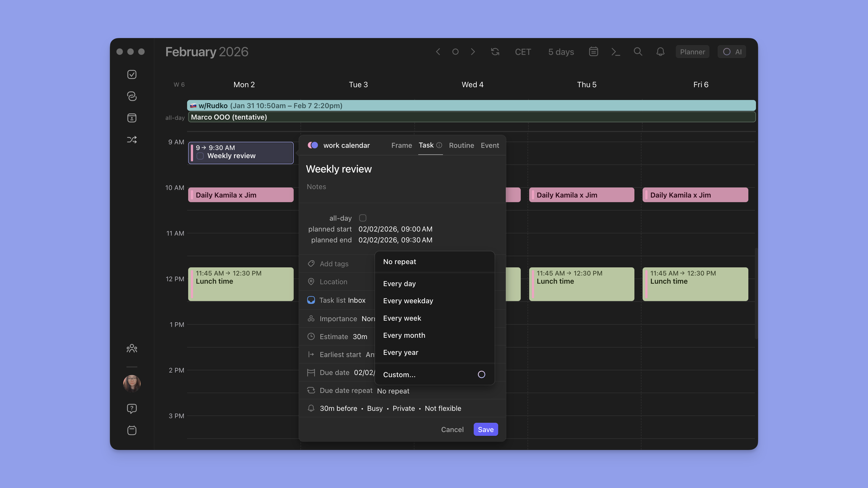Select Every weekday option

tap(435, 301)
